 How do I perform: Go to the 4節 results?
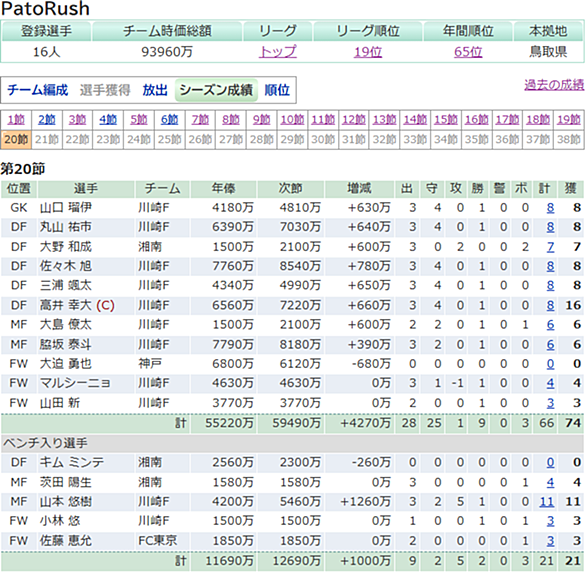(x=108, y=120)
